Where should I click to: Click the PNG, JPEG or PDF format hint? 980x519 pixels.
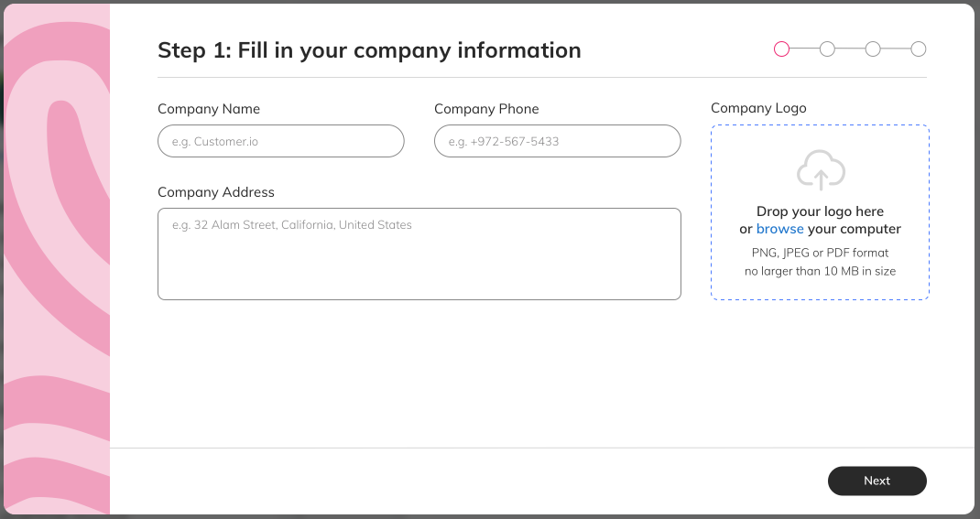click(820, 253)
